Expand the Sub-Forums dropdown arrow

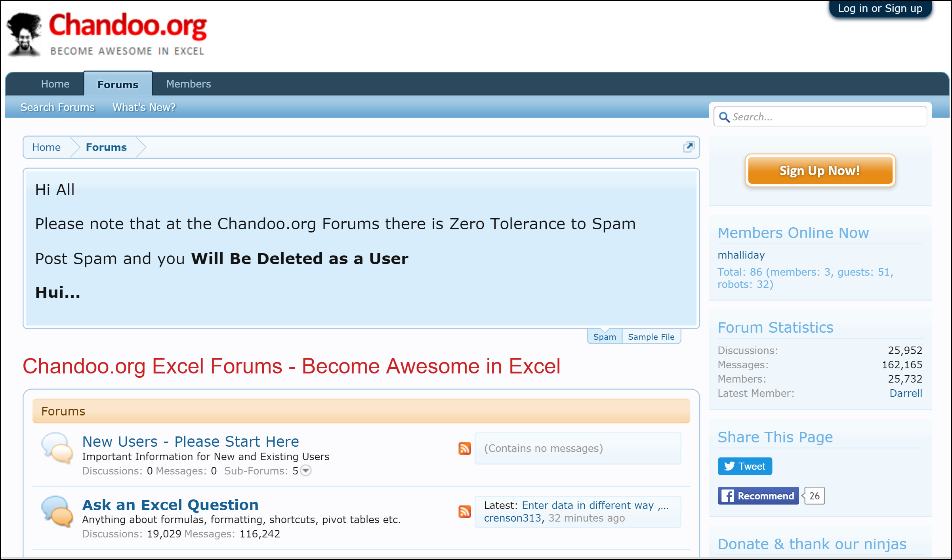(306, 470)
